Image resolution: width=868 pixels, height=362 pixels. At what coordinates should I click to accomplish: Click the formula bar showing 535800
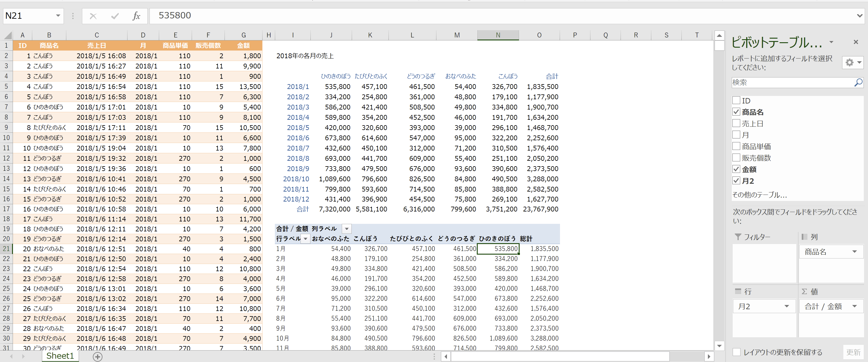(502, 15)
